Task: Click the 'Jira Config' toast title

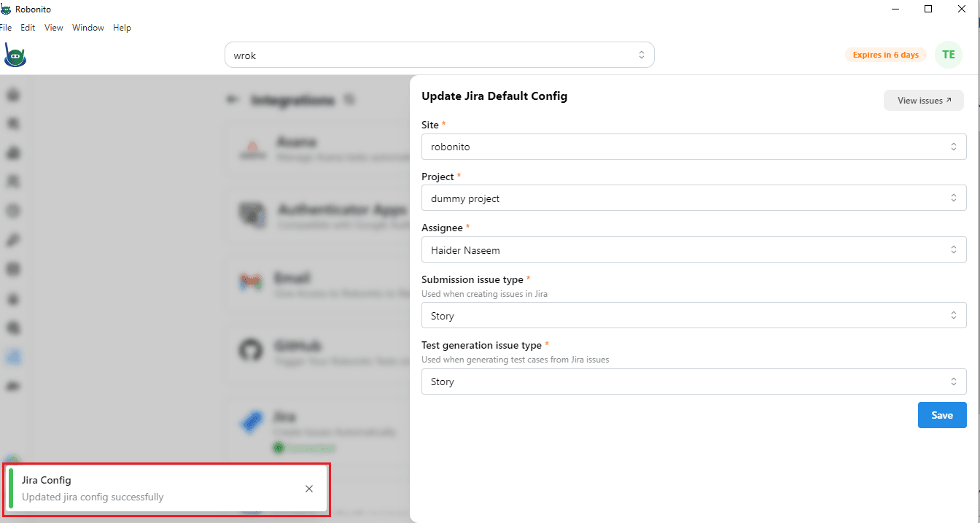Action: (x=47, y=480)
